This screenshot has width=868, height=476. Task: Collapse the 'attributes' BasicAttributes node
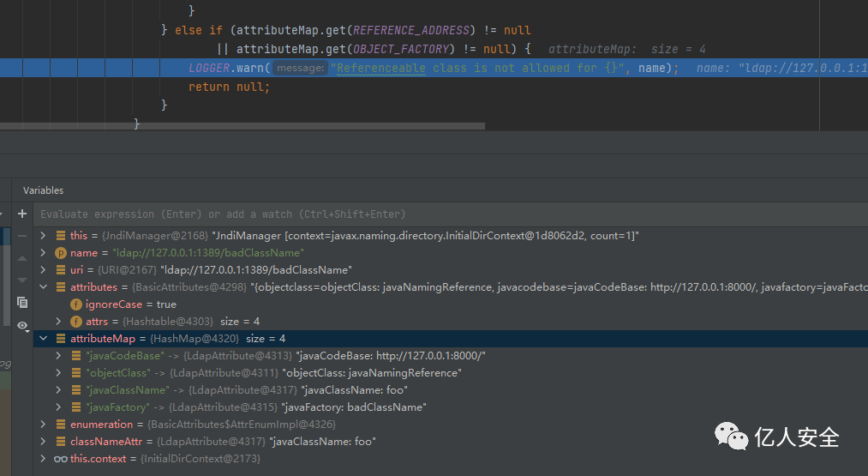coord(43,287)
